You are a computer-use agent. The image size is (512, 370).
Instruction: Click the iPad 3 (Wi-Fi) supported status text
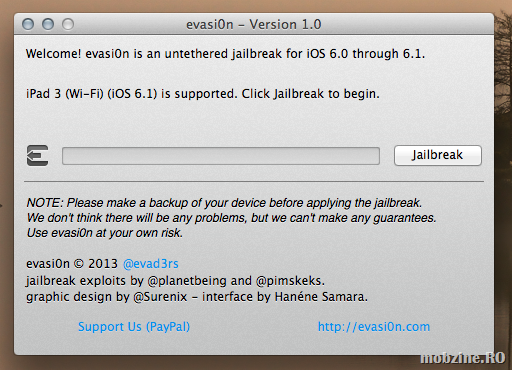[203, 94]
